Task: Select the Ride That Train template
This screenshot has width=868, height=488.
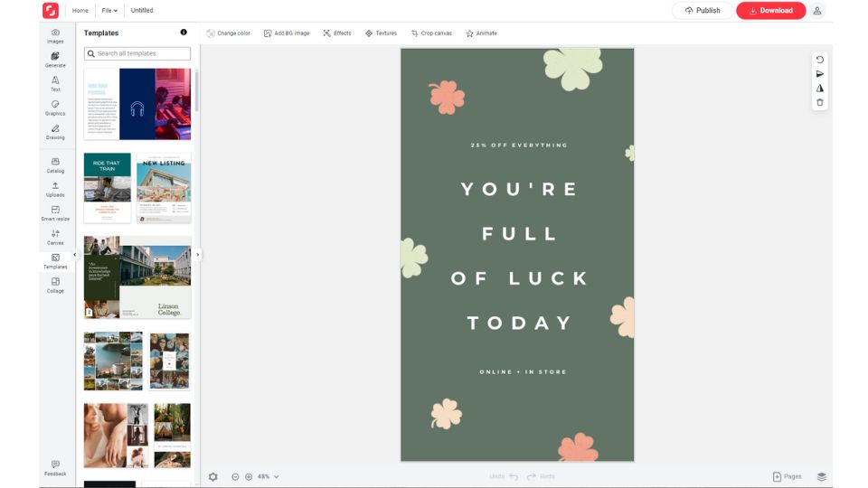Action: click(108, 188)
